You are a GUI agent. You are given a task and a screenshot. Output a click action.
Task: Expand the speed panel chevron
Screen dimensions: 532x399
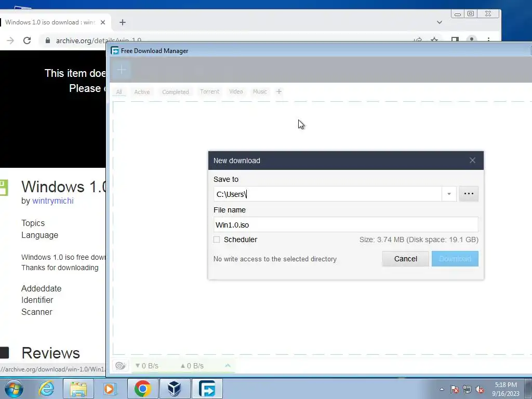(228, 365)
